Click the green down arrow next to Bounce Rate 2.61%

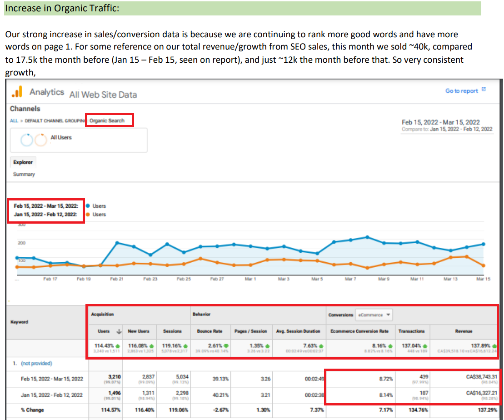click(x=226, y=346)
